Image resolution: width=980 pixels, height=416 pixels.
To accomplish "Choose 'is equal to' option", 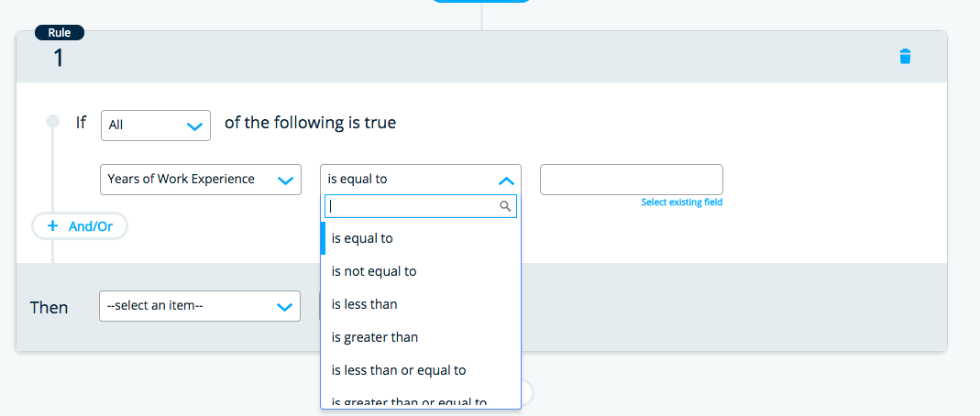I will pyautogui.click(x=362, y=238).
